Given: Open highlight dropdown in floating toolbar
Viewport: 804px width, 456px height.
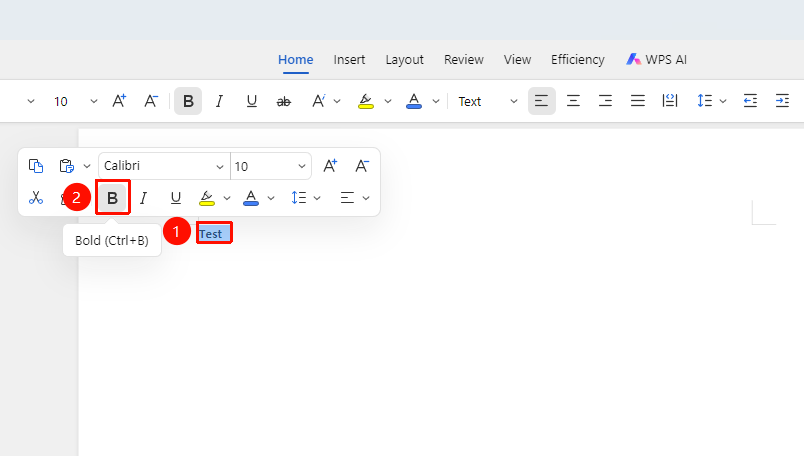Looking at the screenshot, I should (227, 197).
